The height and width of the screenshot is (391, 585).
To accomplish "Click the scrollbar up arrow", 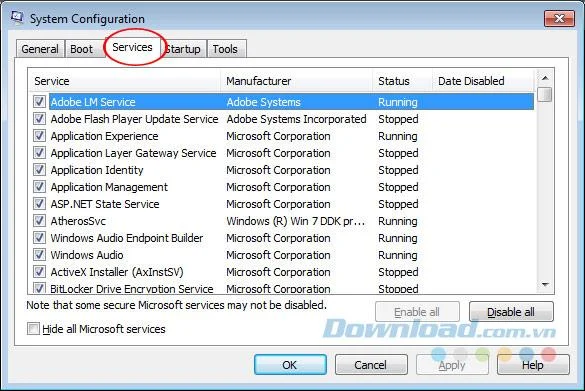I will click(545, 78).
